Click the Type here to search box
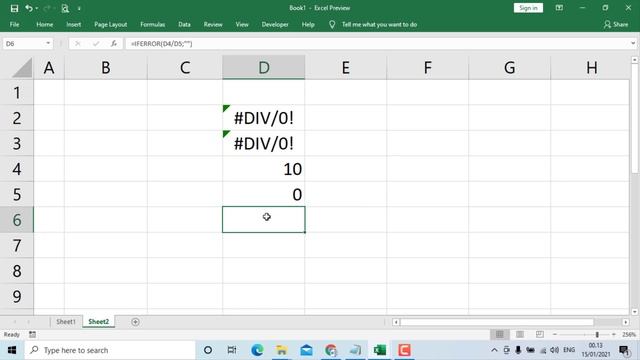The height and width of the screenshot is (360, 640). click(110, 350)
